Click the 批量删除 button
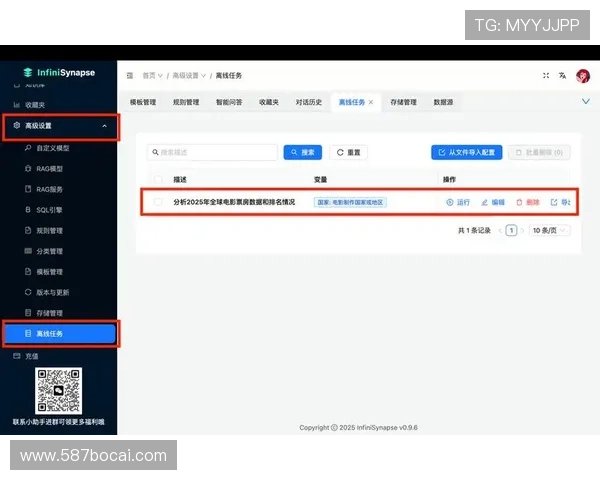Image resolution: width=600 pixels, height=480 pixels. point(539,152)
